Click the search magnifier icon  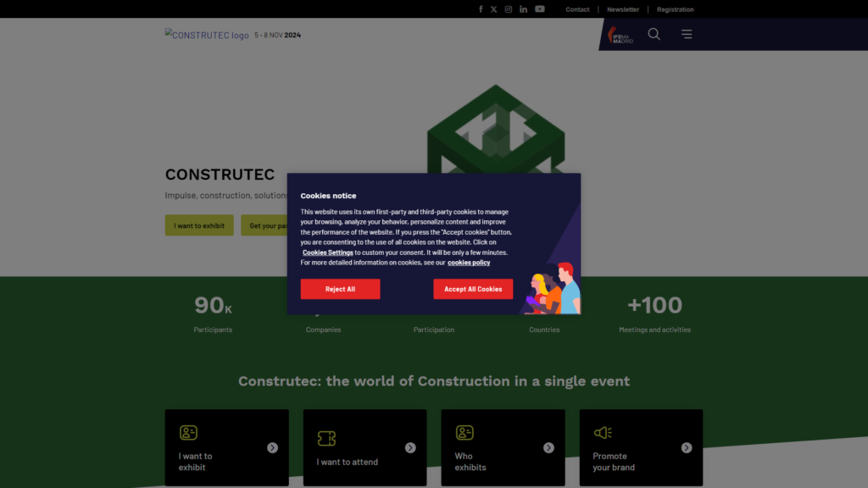[654, 34]
